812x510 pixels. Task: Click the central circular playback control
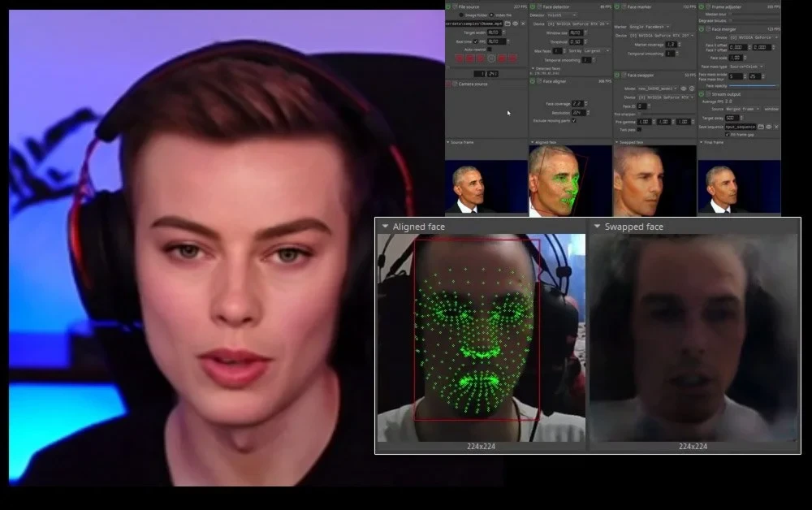click(491, 58)
